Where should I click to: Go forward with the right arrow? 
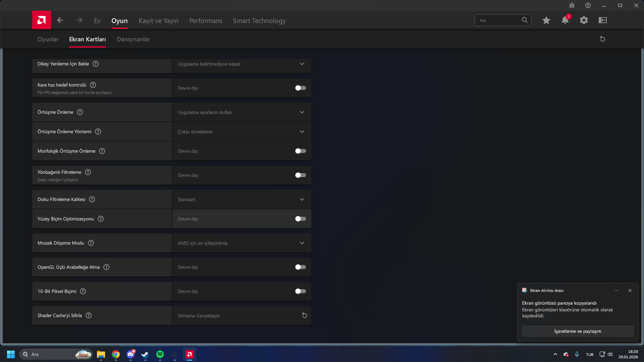click(79, 20)
